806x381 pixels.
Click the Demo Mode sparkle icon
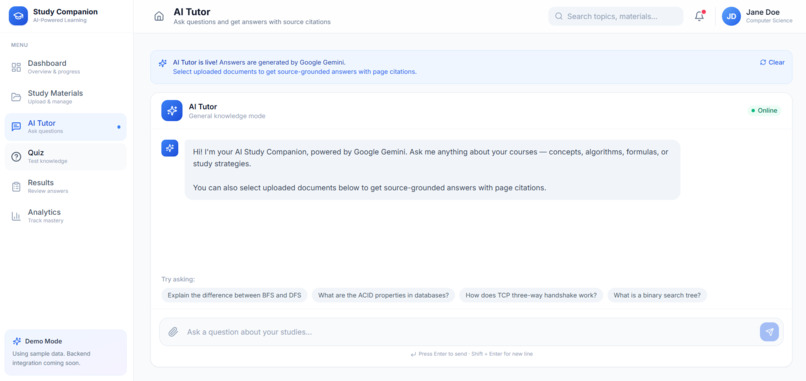[x=17, y=341]
